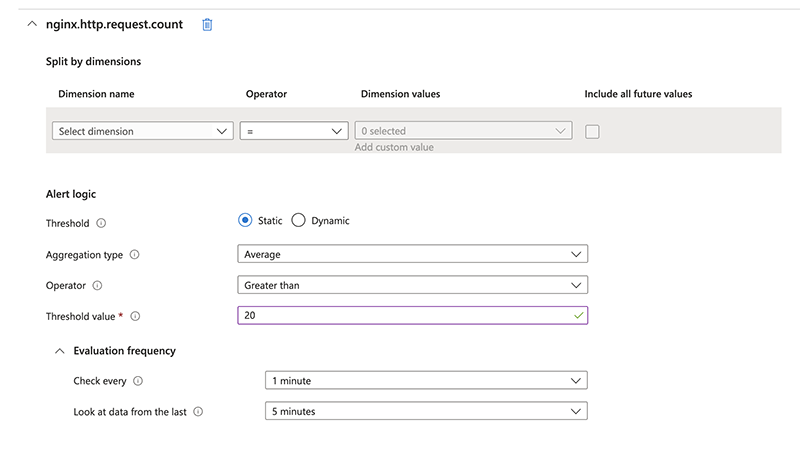This screenshot has width=800, height=454.
Task: Click the info icon next to Threshold value
Action: click(x=135, y=317)
